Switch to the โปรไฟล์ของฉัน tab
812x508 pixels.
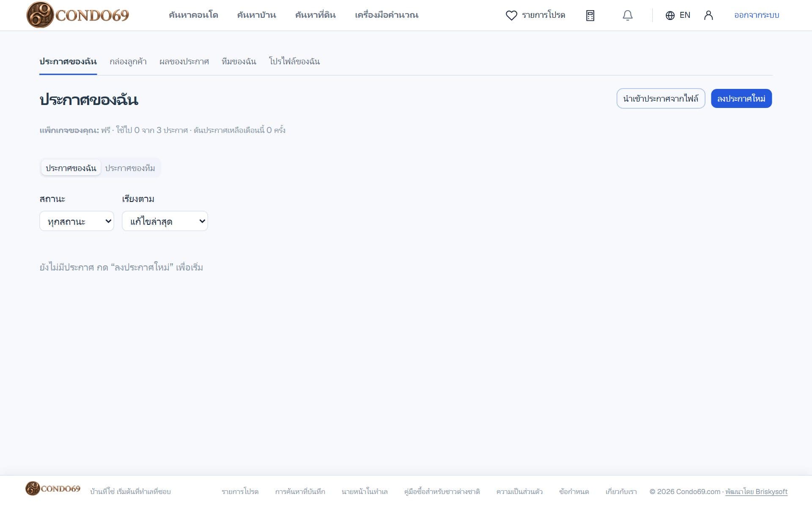coord(294,62)
